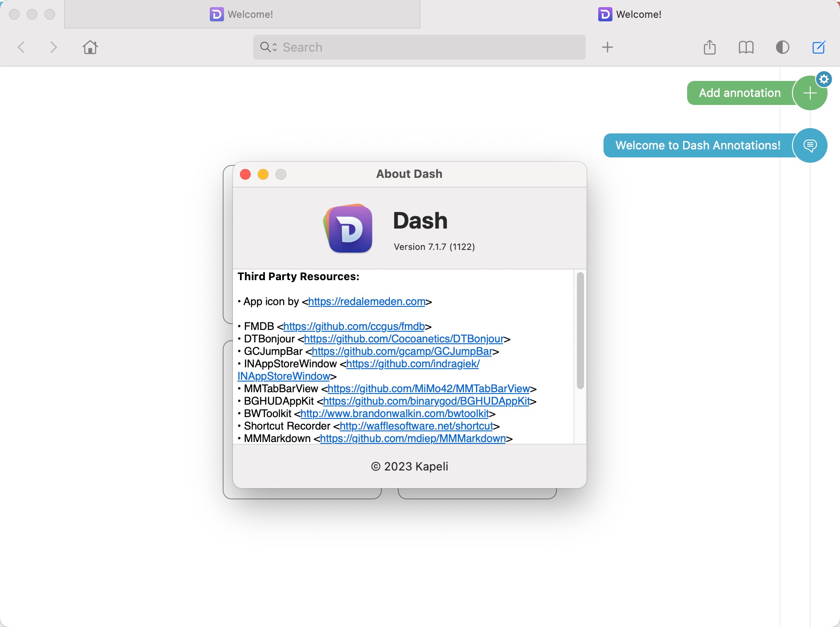This screenshot has height=627, width=840.
Task: Open Welcome to Dash Annotations! note
Action: (698, 145)
